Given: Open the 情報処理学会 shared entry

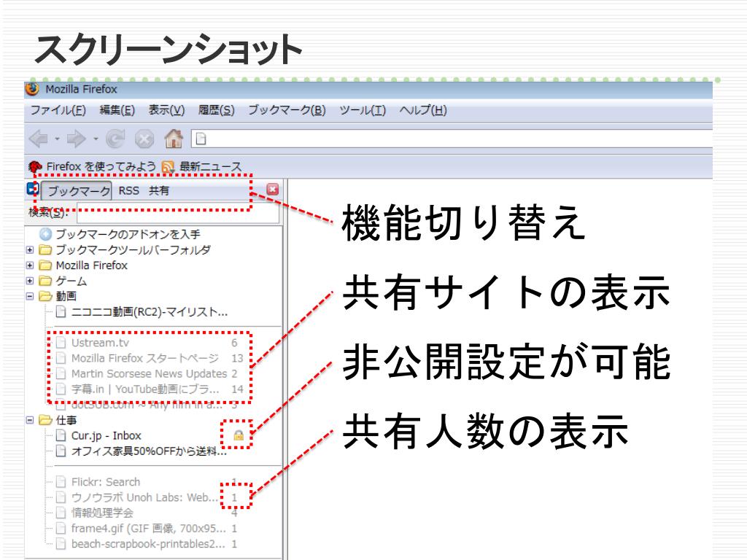Looking at the screenshot, I should pos(102,513).
